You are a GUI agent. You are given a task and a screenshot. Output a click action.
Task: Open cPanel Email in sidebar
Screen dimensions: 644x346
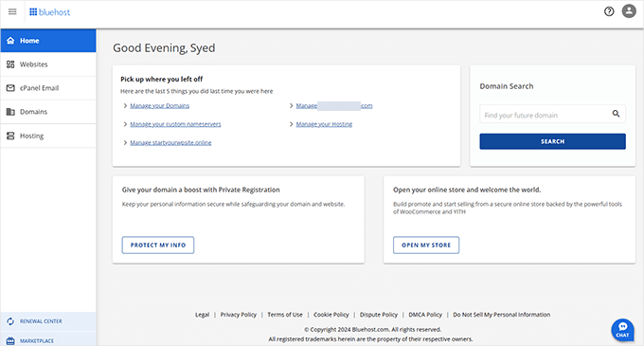coord(48,88)
